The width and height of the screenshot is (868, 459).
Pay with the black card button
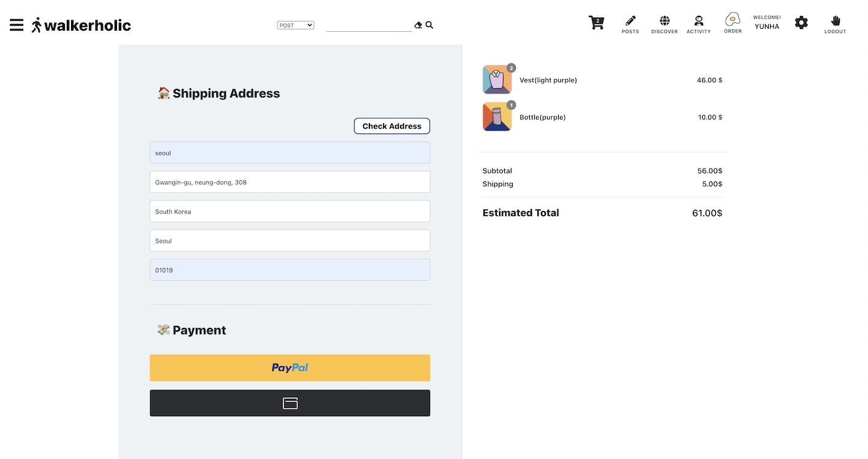(x=290, y=403)
